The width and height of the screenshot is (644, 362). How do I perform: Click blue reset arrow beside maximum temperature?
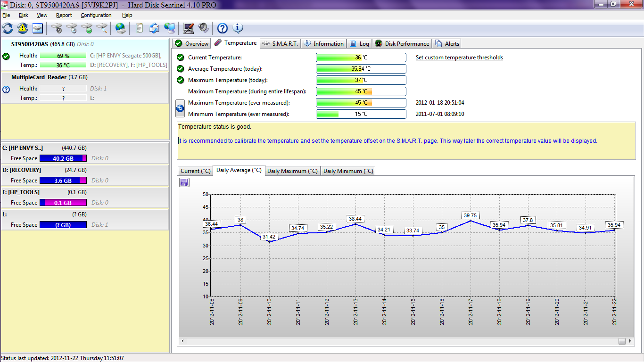(x=180, y=108)
